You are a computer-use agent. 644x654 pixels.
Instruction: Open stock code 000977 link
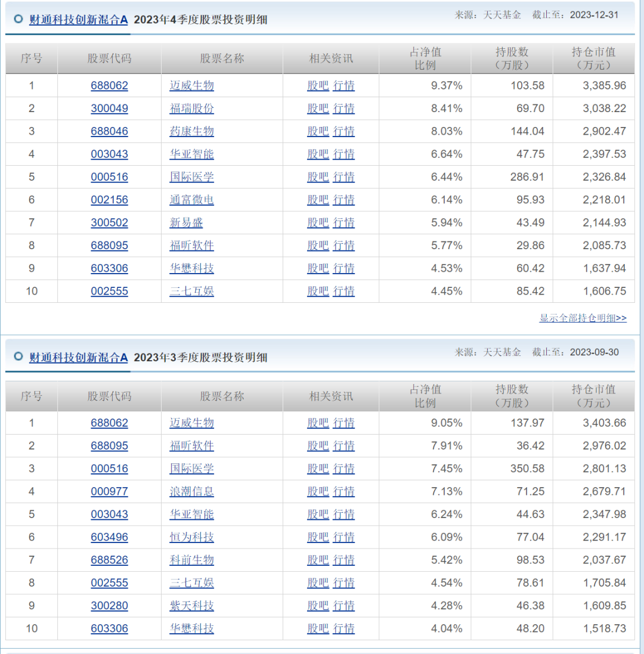coord(109,491)
